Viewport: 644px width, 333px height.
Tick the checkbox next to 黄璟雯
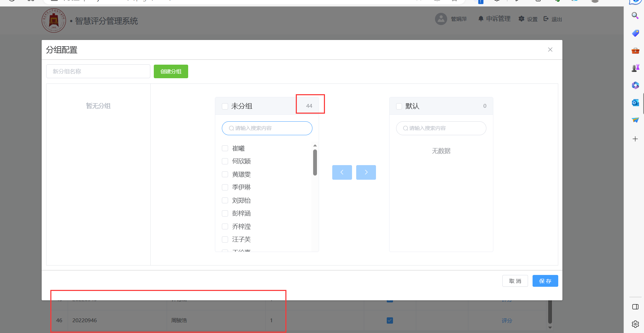coord(225,174)
